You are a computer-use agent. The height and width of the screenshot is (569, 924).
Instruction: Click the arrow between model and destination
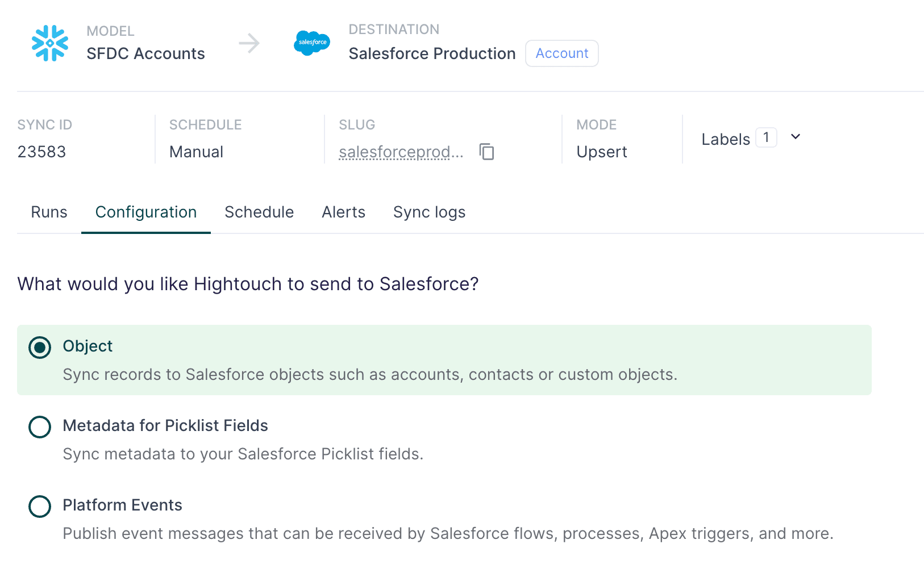click(x=249, y=43)
